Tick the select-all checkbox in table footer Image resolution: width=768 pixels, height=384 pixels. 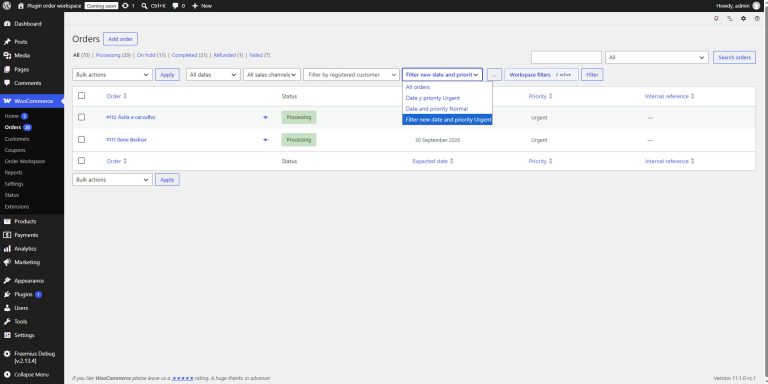tap(81, 160)
